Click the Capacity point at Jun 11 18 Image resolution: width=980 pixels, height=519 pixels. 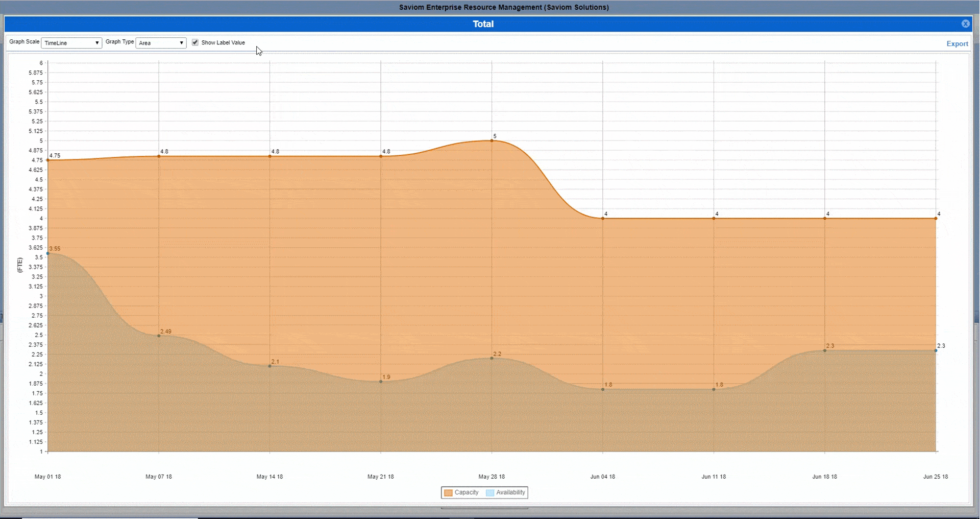[714, 218]
